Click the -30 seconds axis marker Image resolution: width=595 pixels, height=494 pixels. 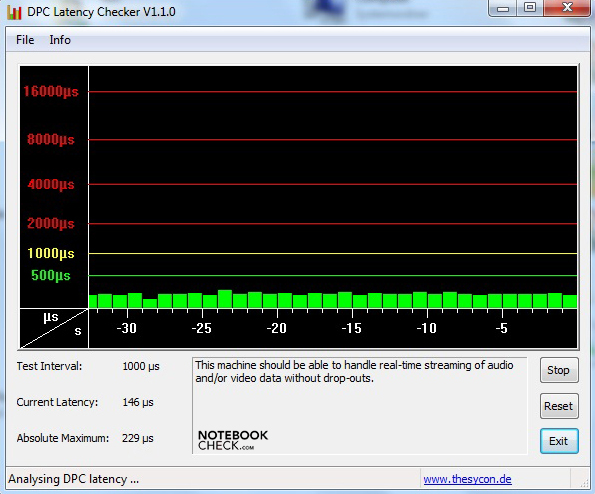point(126,328)
